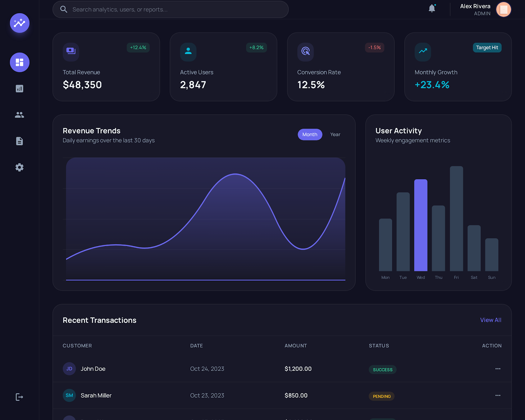Click the app logo at top of sidebar
525x420 pixels.
pos(19,23)
